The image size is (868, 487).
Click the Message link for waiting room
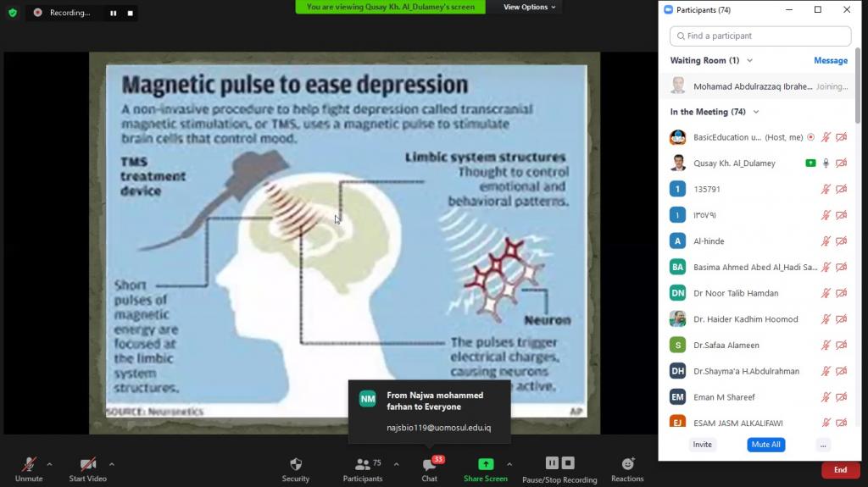[830, 61]
